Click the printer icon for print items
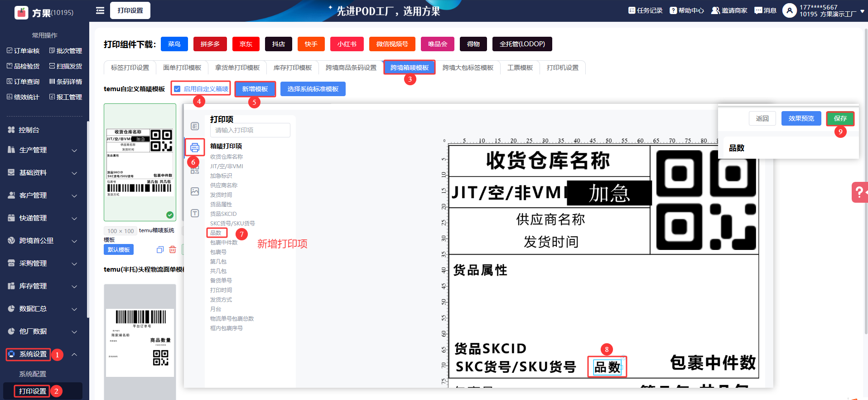This screenshot has height=400, width=868. click(x=195, y=147)
